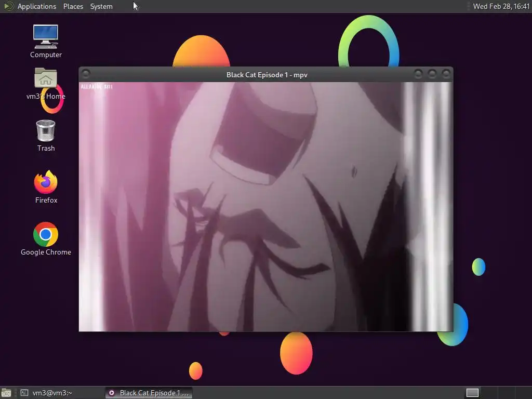Open the Computer desktop icon
The image size is (532, 399).
[x=46, y=41]
